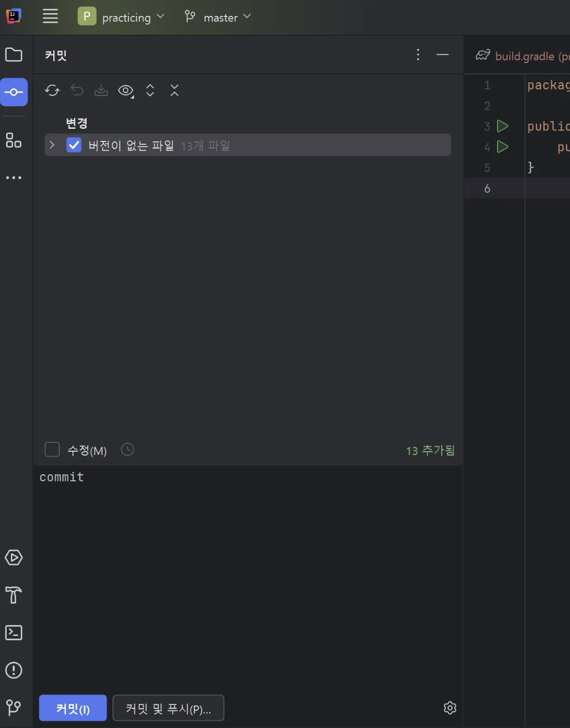
Task: Open the Structure tool window icon
Action: (14, 140)
